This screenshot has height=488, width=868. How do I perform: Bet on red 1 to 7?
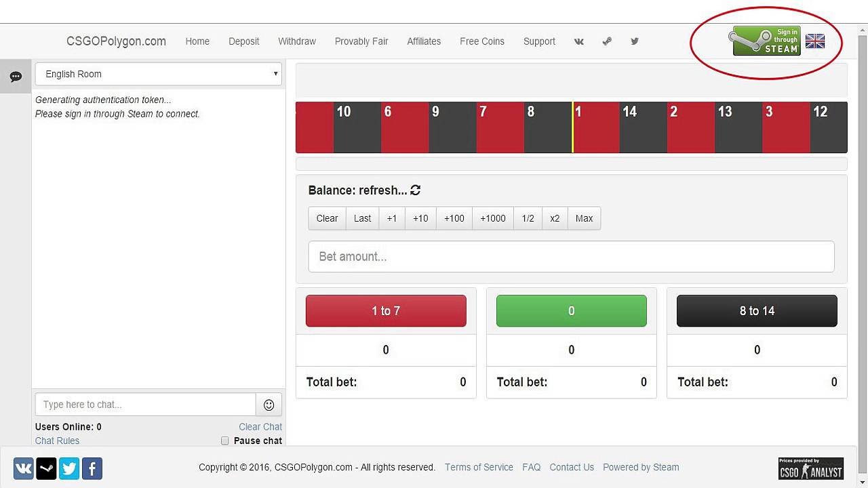[386, 311]
